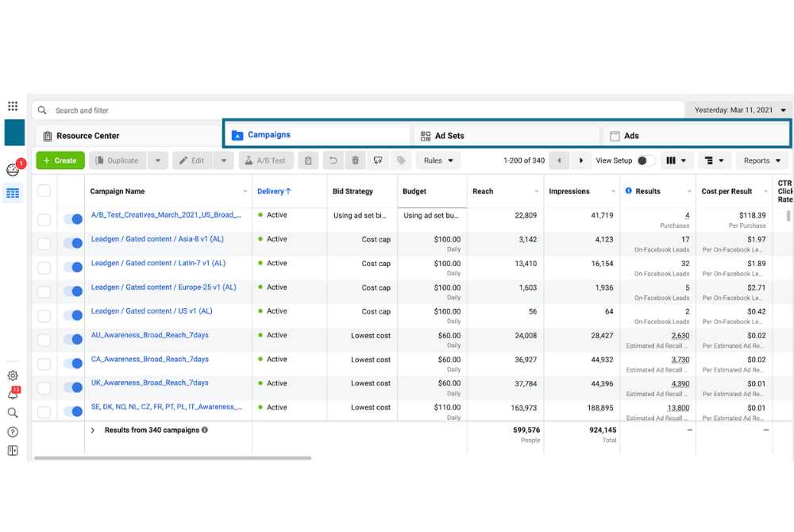Open the breakdown dropdown
This screenshot has width=794, height=532.
point(714,160)
